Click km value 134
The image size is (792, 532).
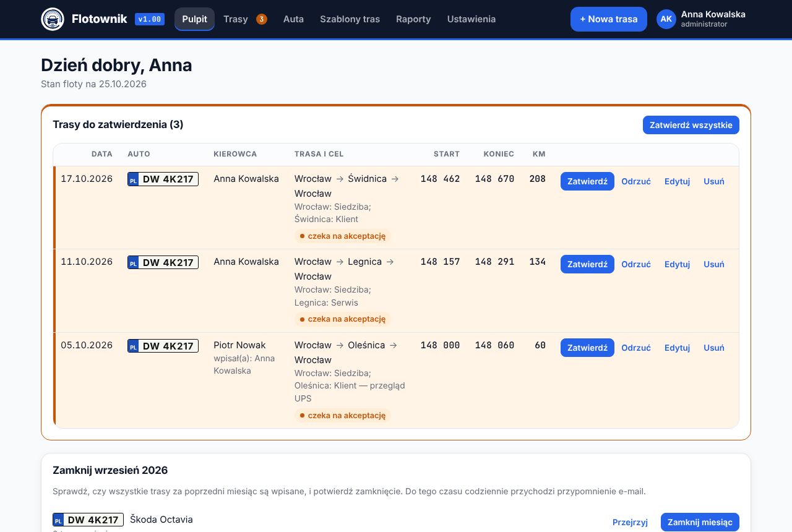pyautogui.click(x=538, y=262)
